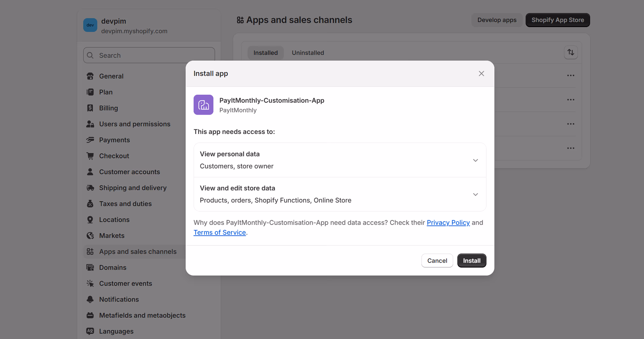Viewport: 644px width, 339px height.
Task: Click the Customer events cursor icon
Action: pos(90,283)
